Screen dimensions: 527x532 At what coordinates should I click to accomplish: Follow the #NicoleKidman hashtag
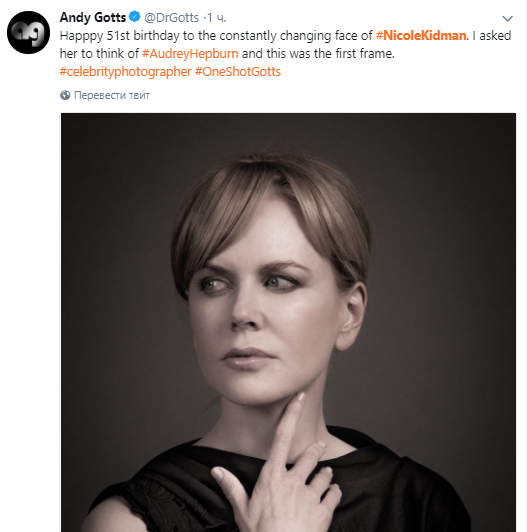click(421, 36)
